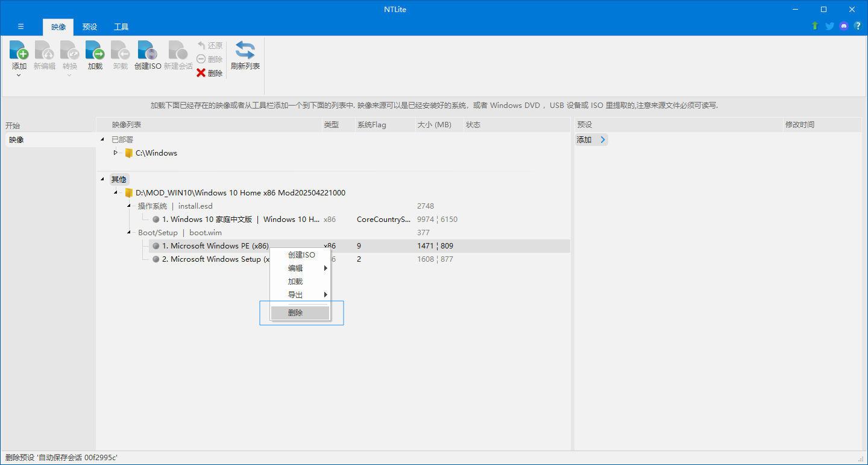Click the question mark help icon
868x465 pixels.
click(x=858, y=26)
